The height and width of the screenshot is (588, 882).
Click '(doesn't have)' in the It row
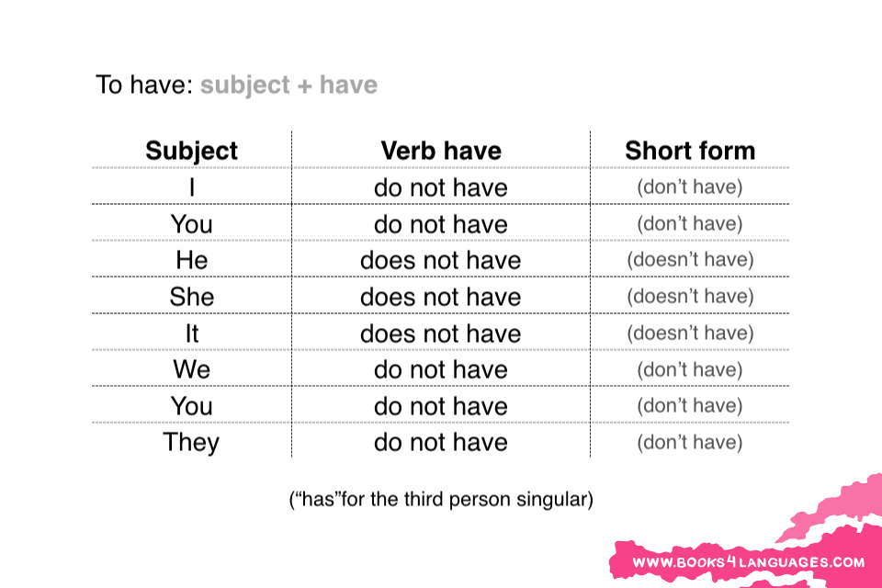(x=690, y=334)
